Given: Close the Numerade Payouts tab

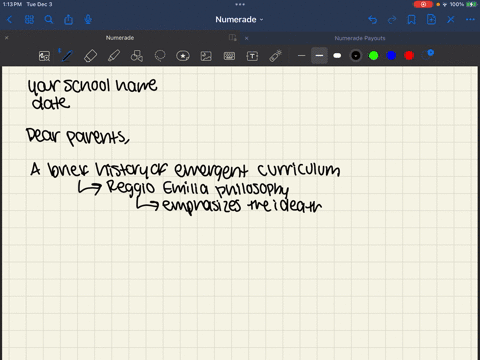Looking at the screenshot, I should point(246,38).
